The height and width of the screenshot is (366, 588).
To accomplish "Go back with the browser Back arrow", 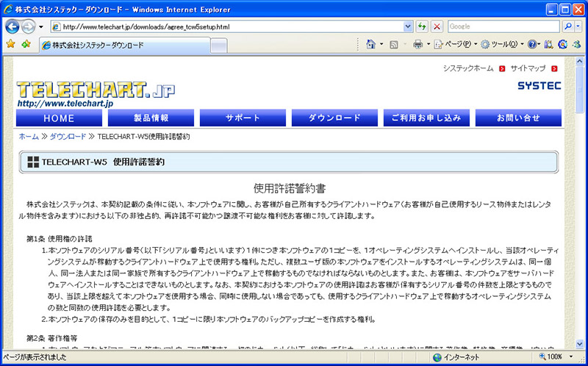I will coord(12,26).
